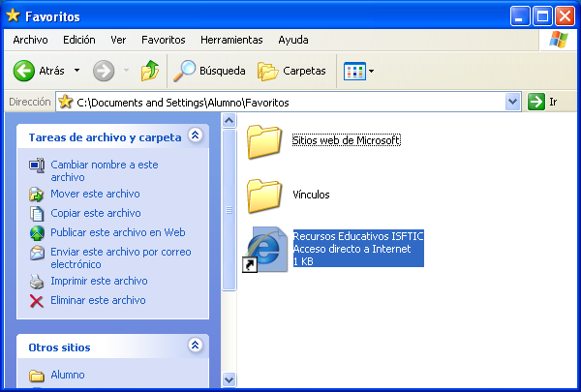Click the green Up folder icon
The height and width of the screenshot is (392, 581).
(149, 71)
